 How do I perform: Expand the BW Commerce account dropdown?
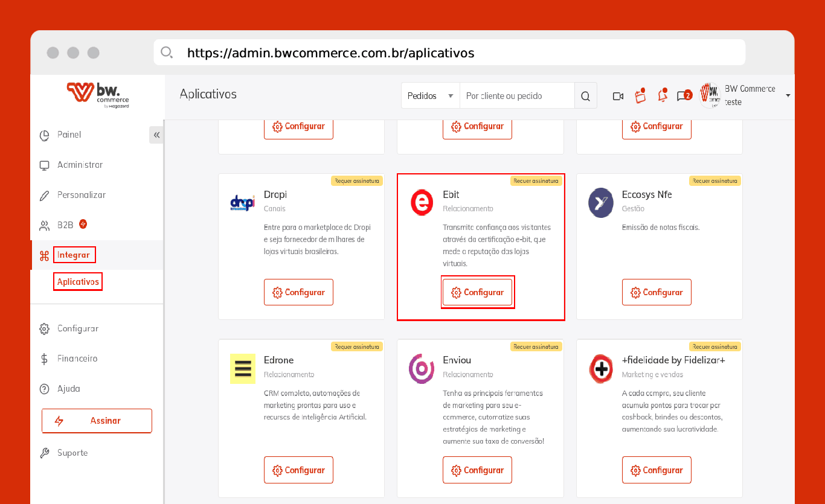pos(788,96)
